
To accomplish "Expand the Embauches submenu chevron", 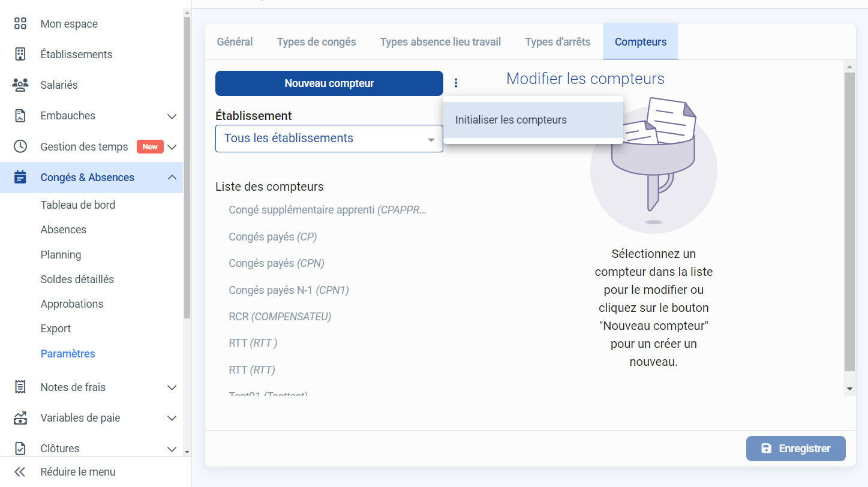I will click(172, 116).
